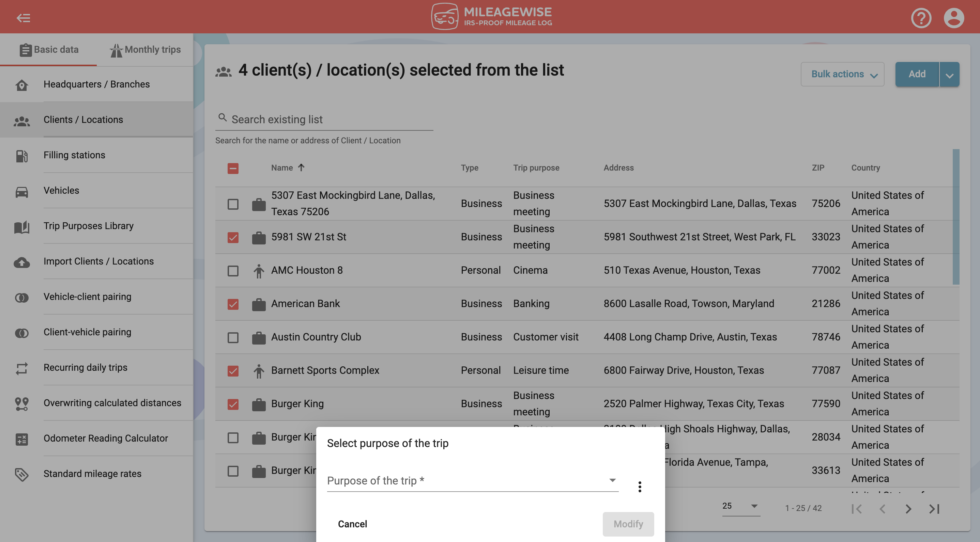The height and width of the screenshot is (542, 980).
Task: Click the person icon for AMC Houston 8
Action: click(259, 271)
